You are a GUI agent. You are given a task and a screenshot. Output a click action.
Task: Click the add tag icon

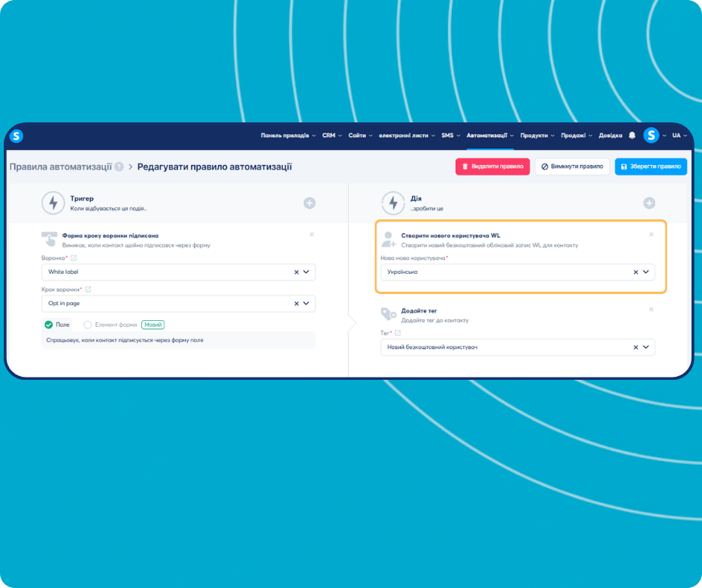click(x=388, y=313)
